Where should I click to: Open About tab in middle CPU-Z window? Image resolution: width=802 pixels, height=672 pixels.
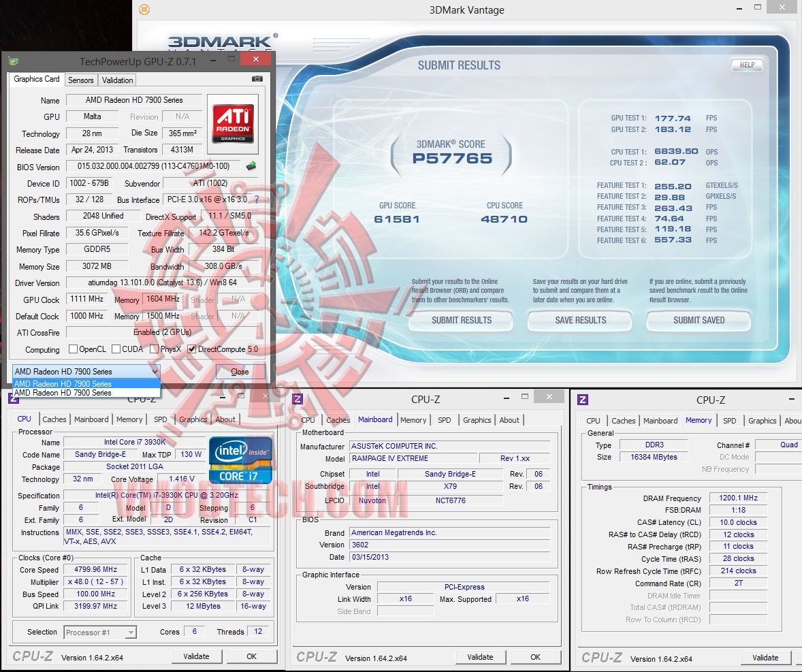click(509, 420)
